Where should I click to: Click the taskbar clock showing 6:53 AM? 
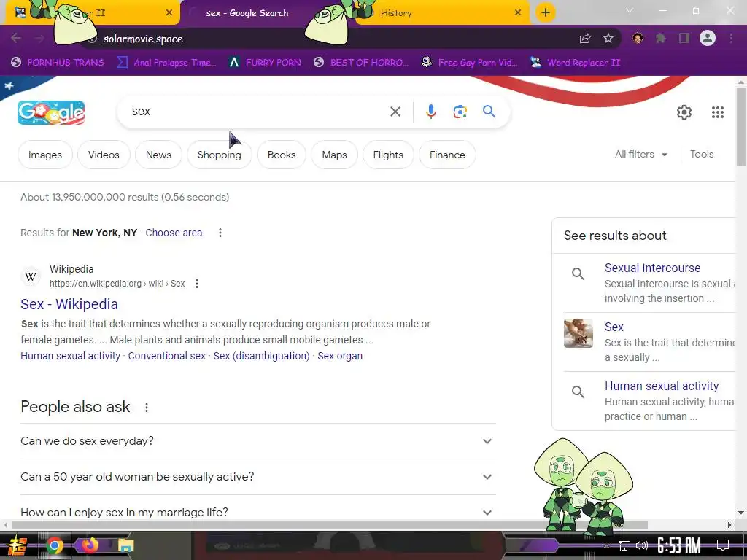tap(679, 545)
